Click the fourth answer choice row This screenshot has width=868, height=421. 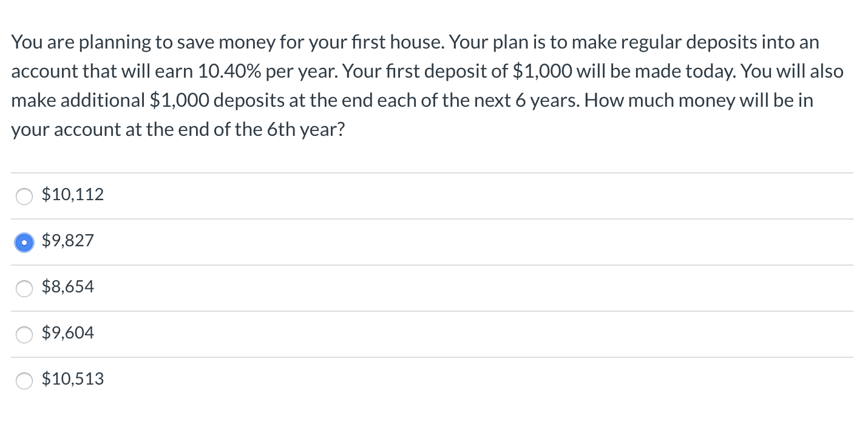(425, 334)
